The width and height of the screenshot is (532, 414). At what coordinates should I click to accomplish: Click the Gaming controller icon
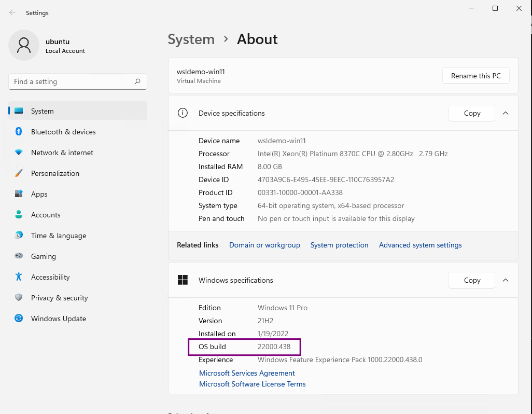click(19, 256)
